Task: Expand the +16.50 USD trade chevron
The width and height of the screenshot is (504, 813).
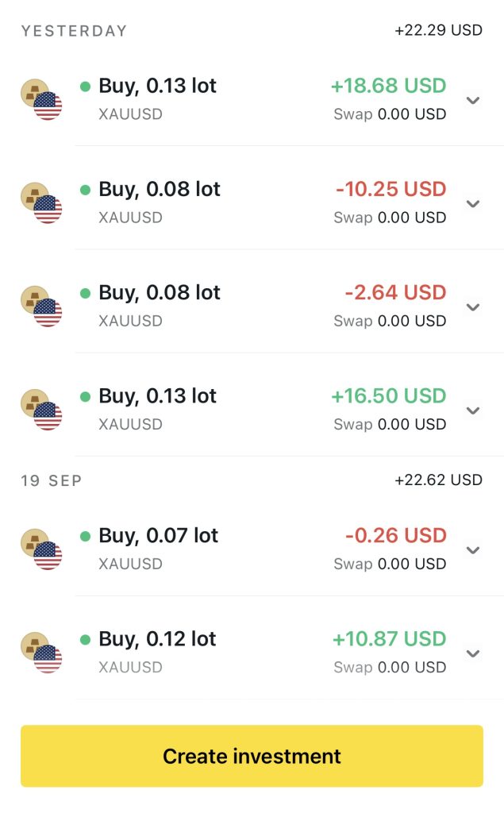Action: point(473,410)
